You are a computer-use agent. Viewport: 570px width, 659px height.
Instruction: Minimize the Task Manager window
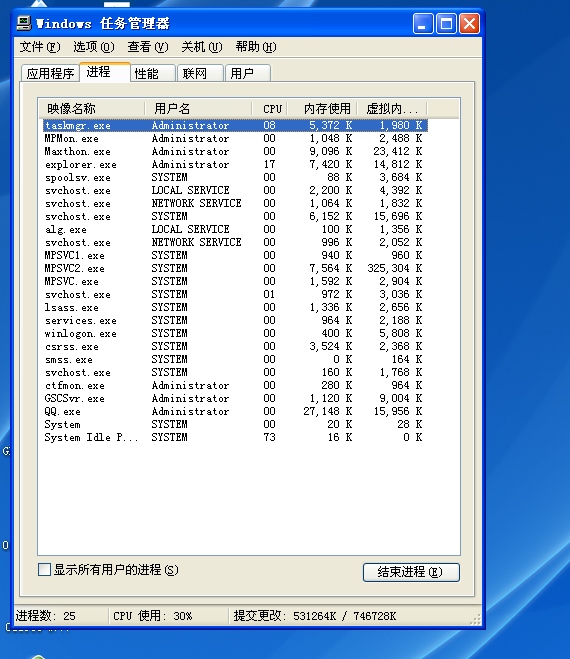pyautogui.click(x=423, y=24)
